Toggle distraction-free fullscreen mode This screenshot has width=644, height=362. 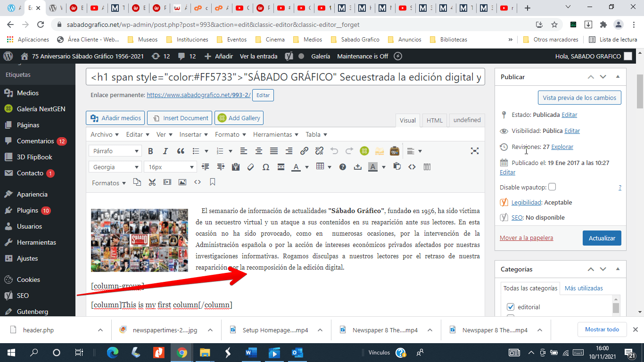(x=475, y=151)
